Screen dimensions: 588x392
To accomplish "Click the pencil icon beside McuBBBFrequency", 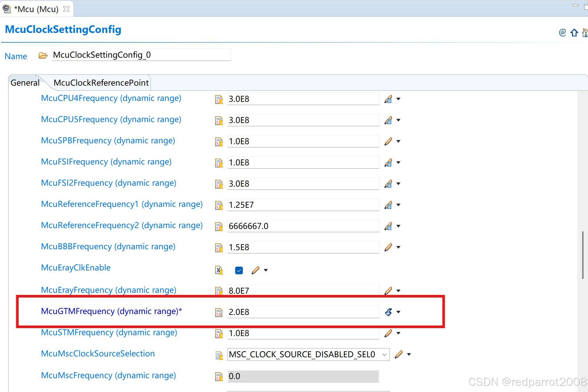I will pos(388,248).
